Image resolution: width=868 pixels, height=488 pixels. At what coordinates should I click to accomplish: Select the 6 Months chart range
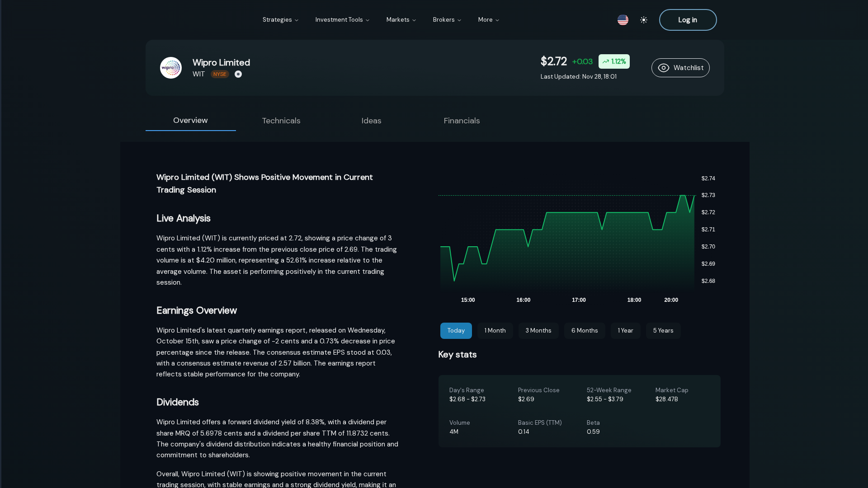point(584,331)
